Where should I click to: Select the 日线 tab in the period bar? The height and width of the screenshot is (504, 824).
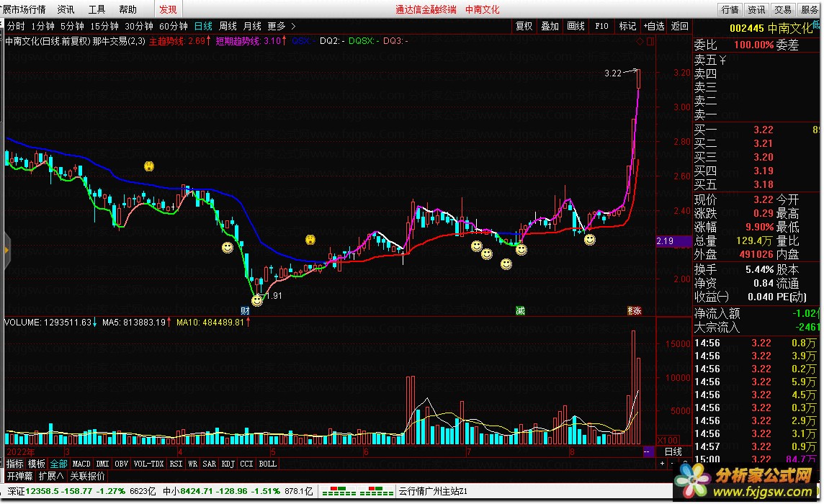(x=203, y=26)
